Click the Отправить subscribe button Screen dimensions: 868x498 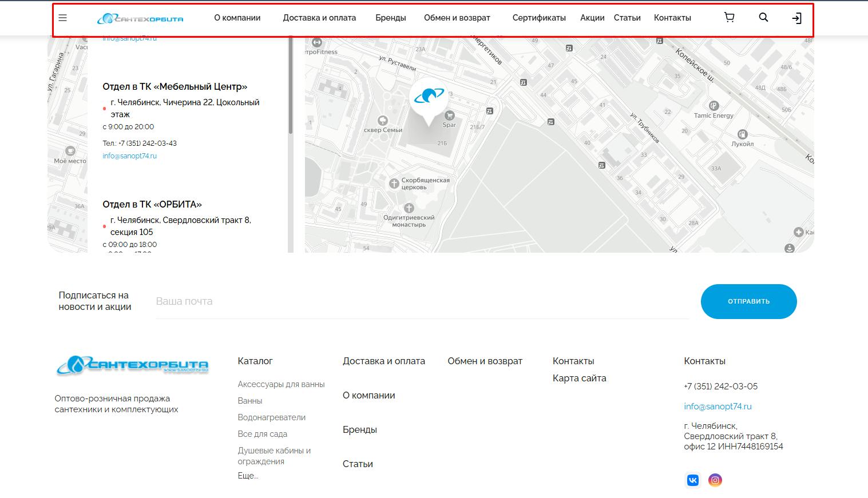tap(748, 301)
